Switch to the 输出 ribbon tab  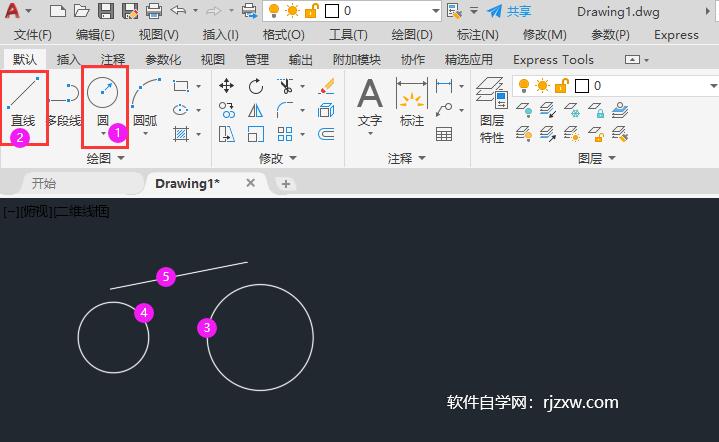(x=300, y=60)
